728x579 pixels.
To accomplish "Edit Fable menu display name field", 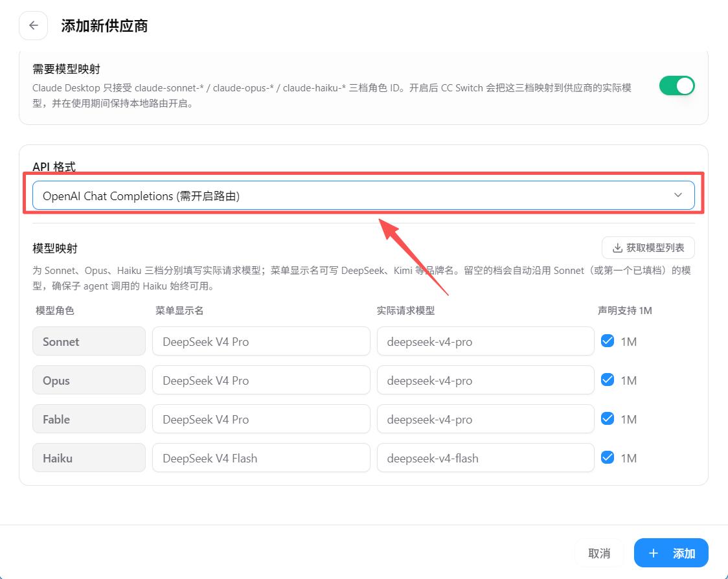I will (x=261, y=419).
